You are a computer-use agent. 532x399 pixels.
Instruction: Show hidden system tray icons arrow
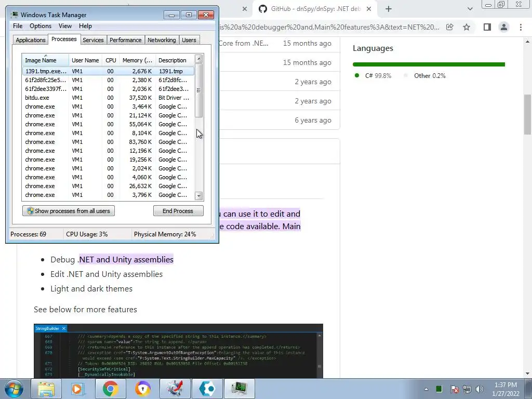coord(426,389)
